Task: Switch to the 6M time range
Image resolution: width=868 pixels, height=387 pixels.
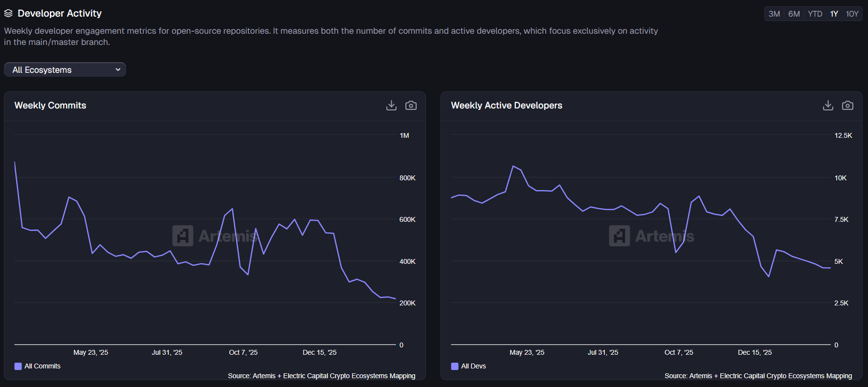Action: click(x=794, y=14)
